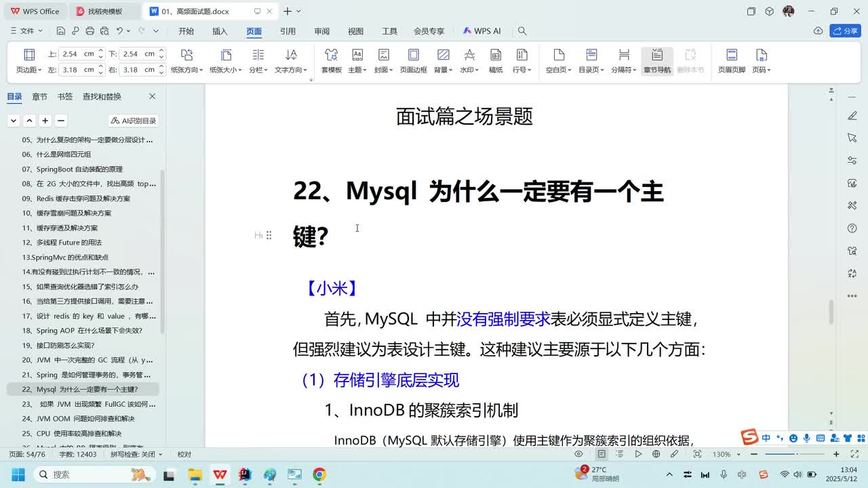Click the selection arrow icon in right sidebar
Screen dimensions: 868x488
click(x=852, y=138)
